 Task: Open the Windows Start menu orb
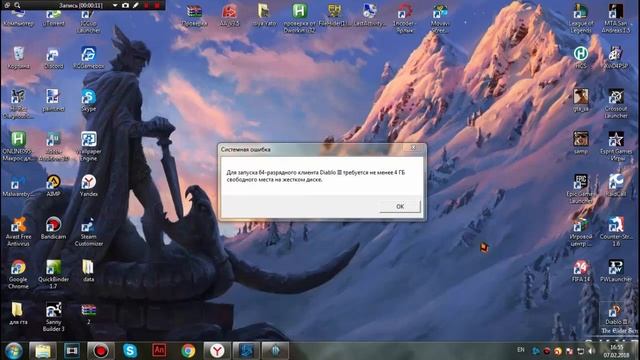(14, 351)
